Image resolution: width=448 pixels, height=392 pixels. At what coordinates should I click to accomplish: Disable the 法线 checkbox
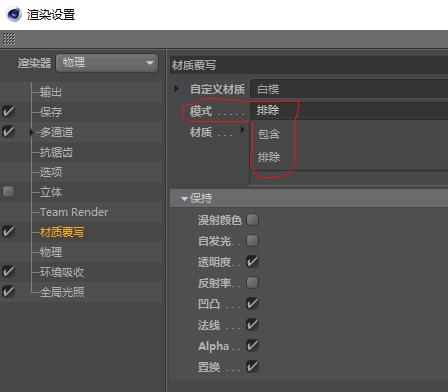(252, 324)
